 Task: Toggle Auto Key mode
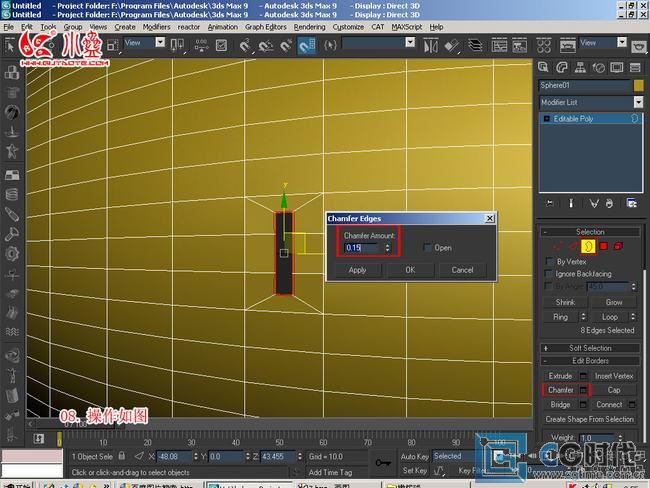(415, 456)
